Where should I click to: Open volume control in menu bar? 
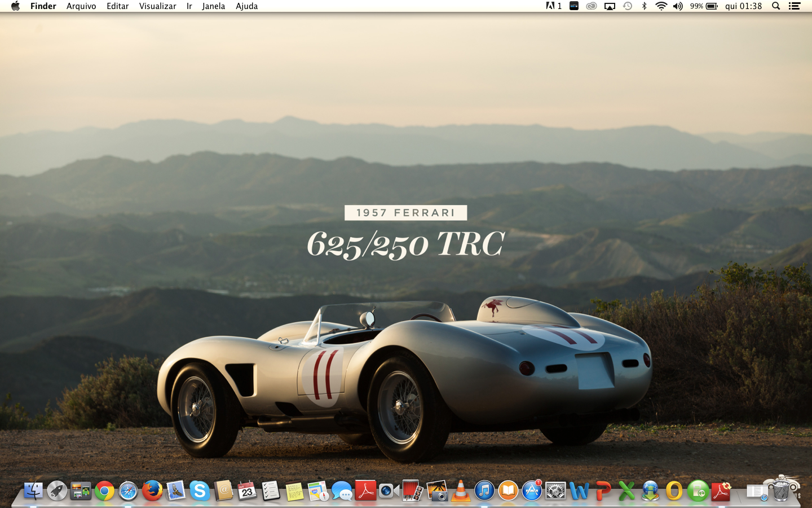(678, 6)
